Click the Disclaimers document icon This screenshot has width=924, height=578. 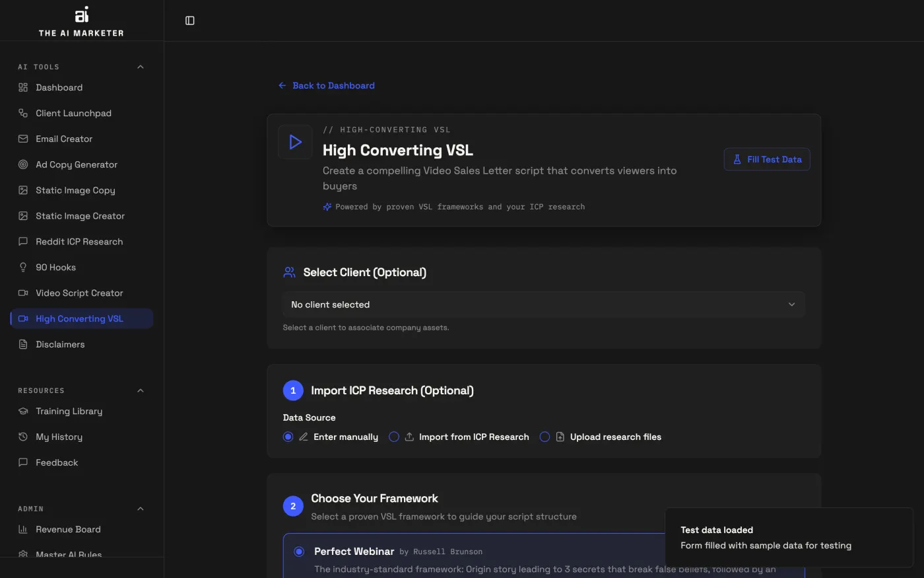coord(23,344)
